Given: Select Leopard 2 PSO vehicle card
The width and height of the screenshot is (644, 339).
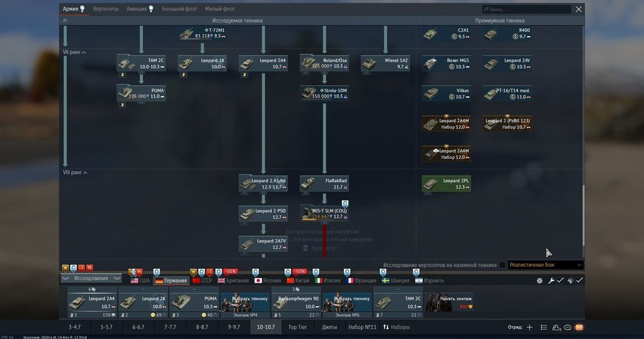Looking at the screenshot, I should tap(263, 214).
